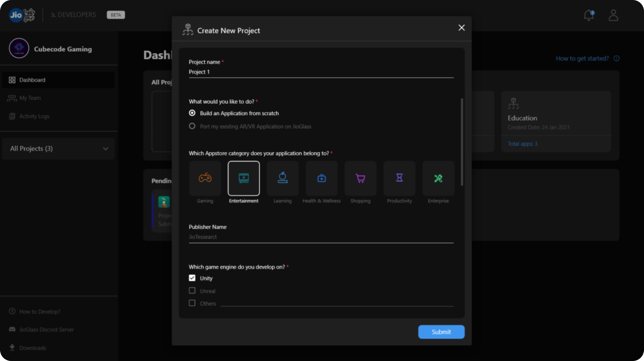Choose the Shopping cart category icon
This screenshot has width=644, height=361.
pos(360,178)
